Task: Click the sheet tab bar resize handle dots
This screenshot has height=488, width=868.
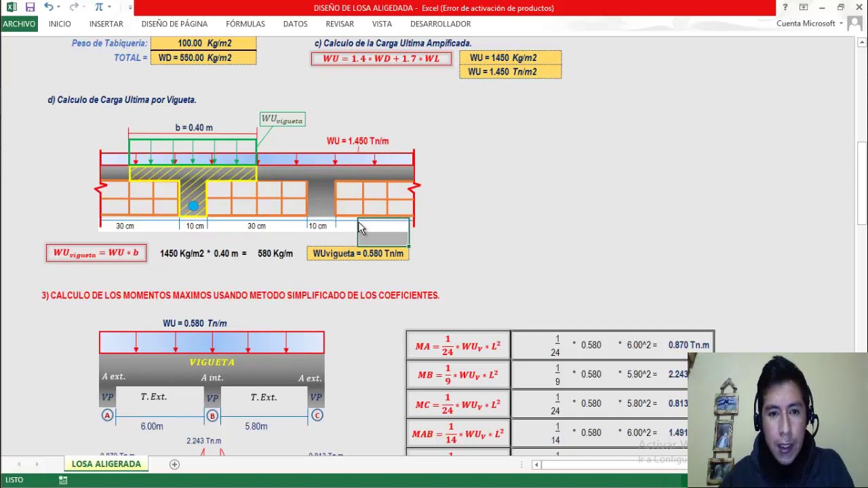Action: point(521,464)
